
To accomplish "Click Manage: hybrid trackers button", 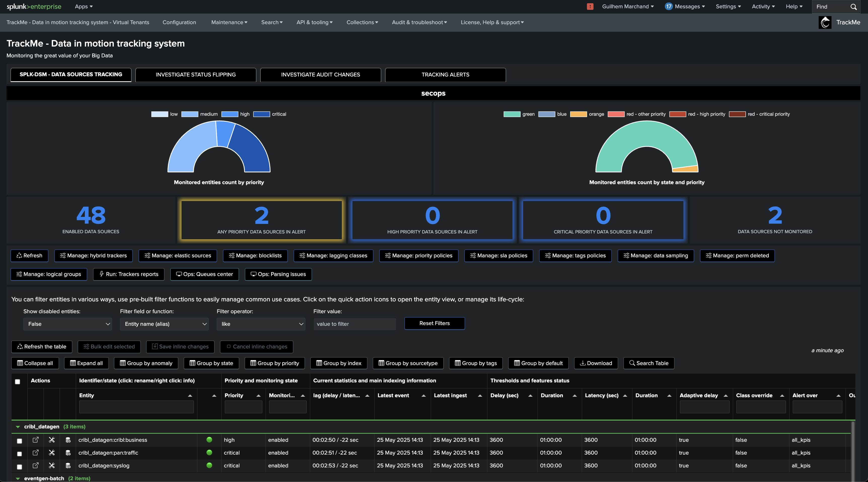I will (93, 255).
